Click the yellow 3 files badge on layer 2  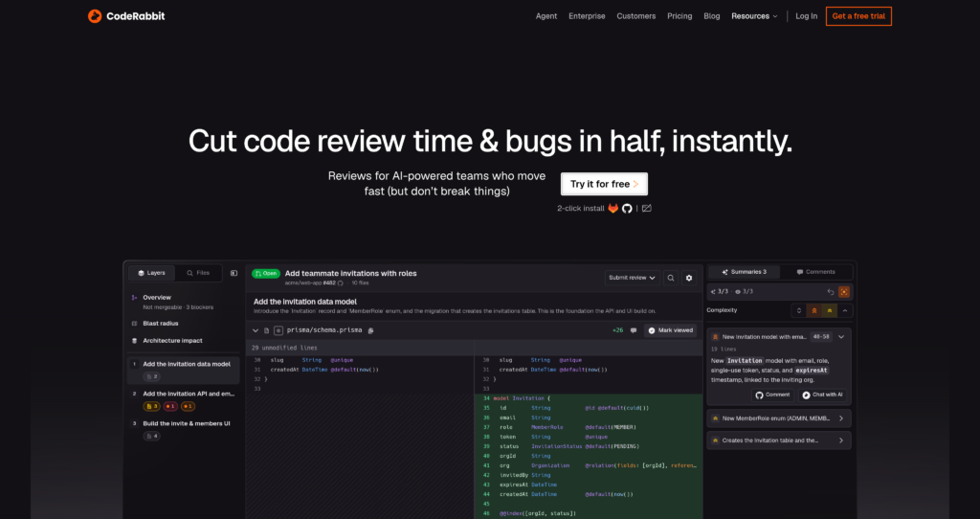pyautogui.click(x=152, y=406)
